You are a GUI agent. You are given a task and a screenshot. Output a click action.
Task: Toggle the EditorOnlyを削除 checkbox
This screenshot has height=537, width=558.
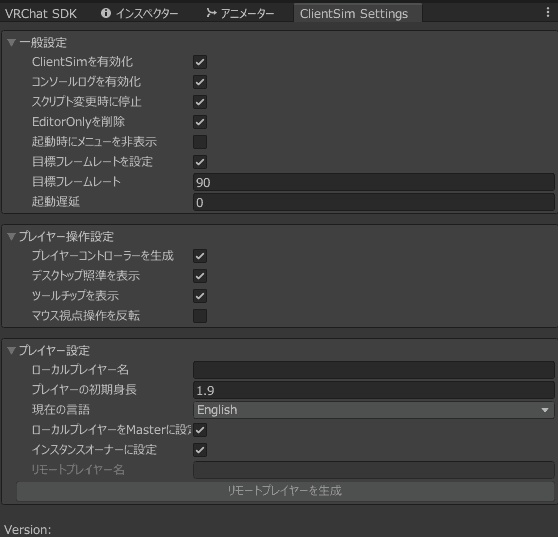200,122
